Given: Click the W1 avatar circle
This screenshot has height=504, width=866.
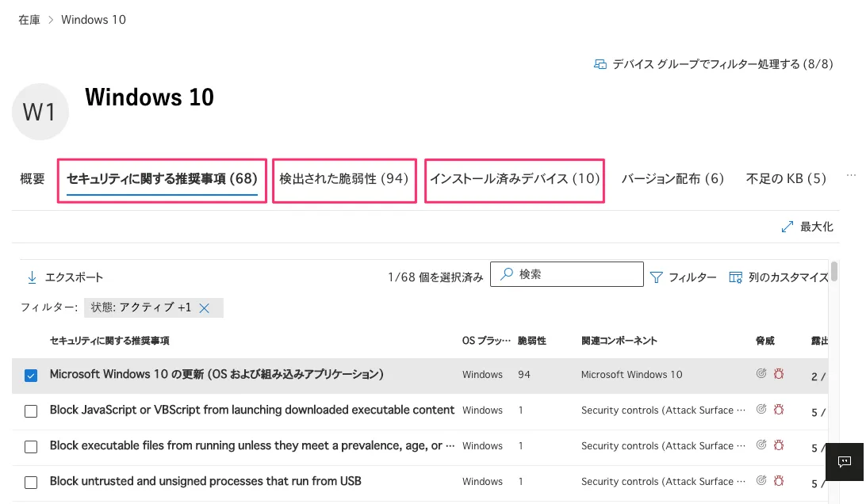Looking at the screenshot, I should [x=40, y=112].
